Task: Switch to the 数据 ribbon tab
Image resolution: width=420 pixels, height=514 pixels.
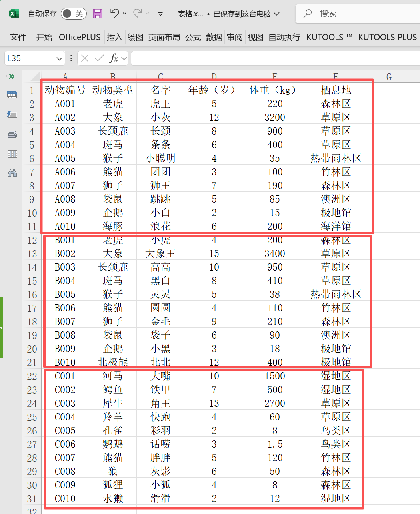Action: click(214, 37)
